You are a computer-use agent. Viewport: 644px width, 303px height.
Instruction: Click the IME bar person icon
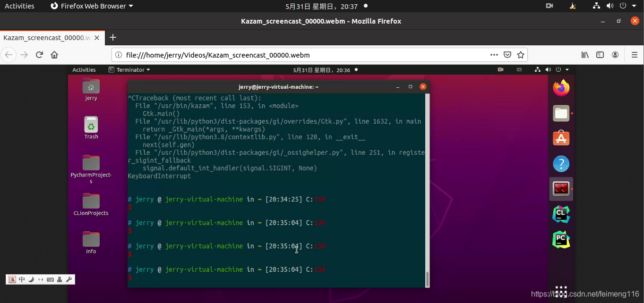pos(60,279)
